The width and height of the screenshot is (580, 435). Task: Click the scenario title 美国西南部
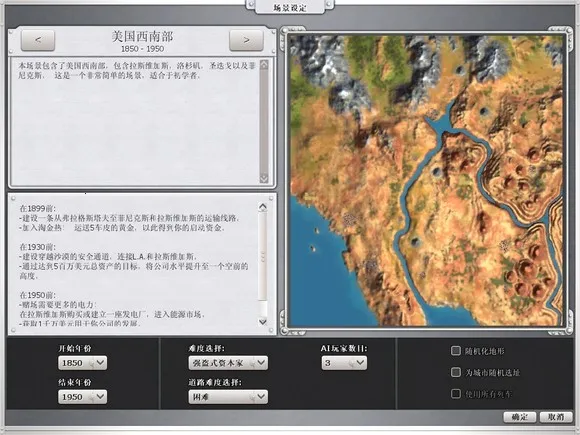[142, 36]
